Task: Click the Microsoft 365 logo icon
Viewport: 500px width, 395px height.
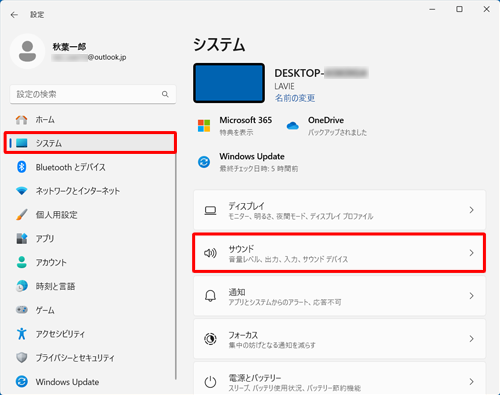Action: 204,126
